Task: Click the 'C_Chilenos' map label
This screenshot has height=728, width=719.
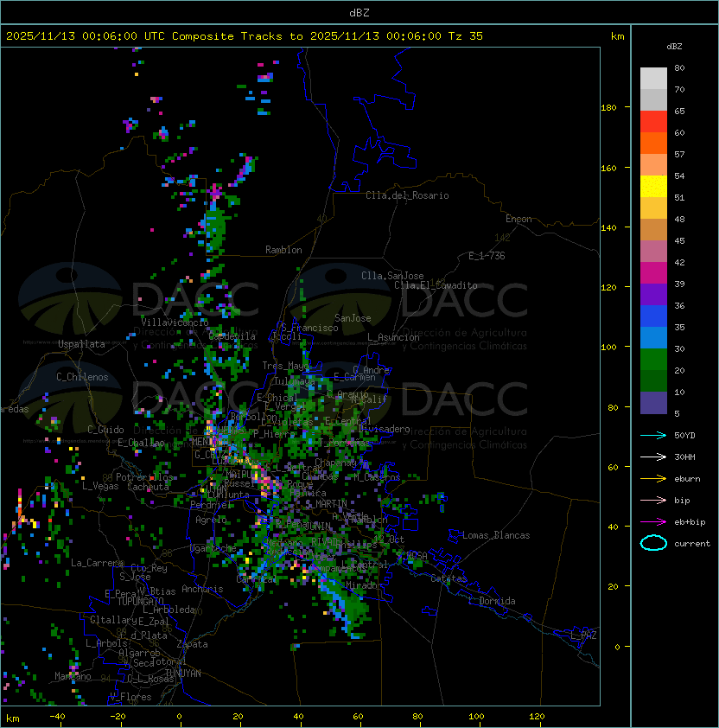Action: click(x=82, y=377)
